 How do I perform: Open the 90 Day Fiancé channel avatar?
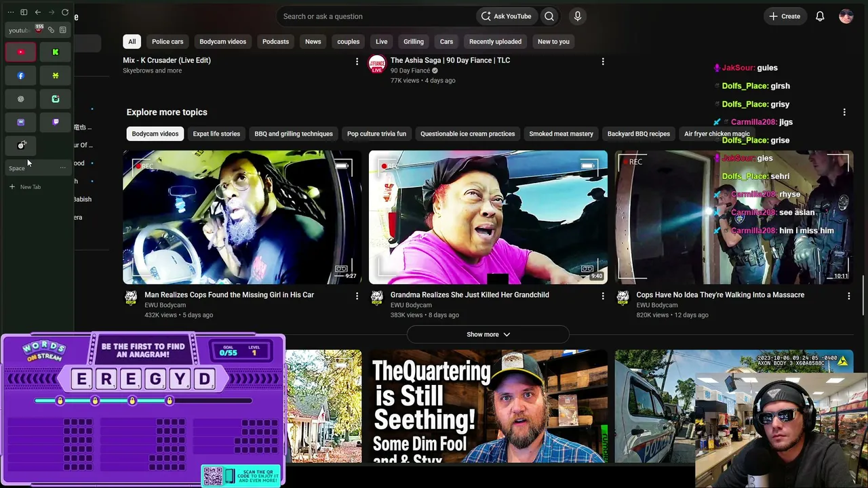(377, 64)
